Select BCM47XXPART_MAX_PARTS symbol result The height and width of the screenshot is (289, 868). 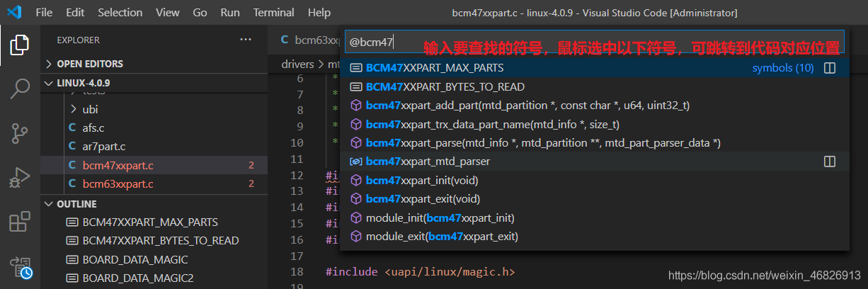click(595, 68)
